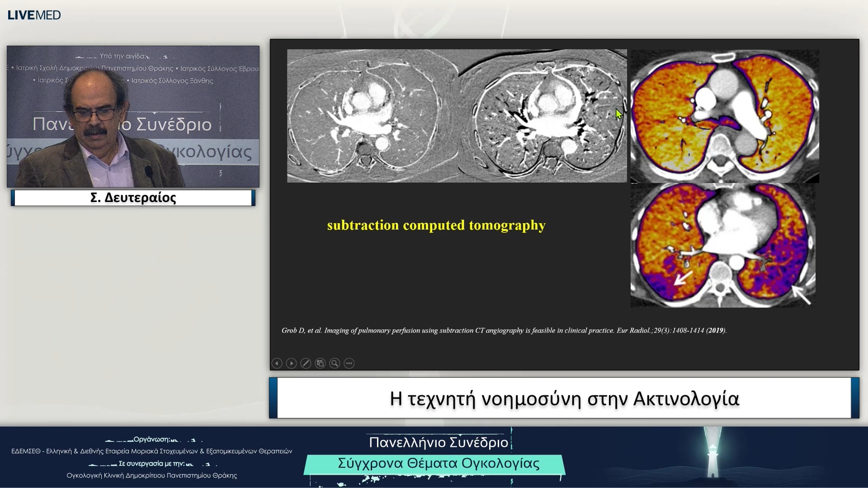
Task: Click 'subtraction computed tomography' yellow heading
Action: (x=436, y=225)
